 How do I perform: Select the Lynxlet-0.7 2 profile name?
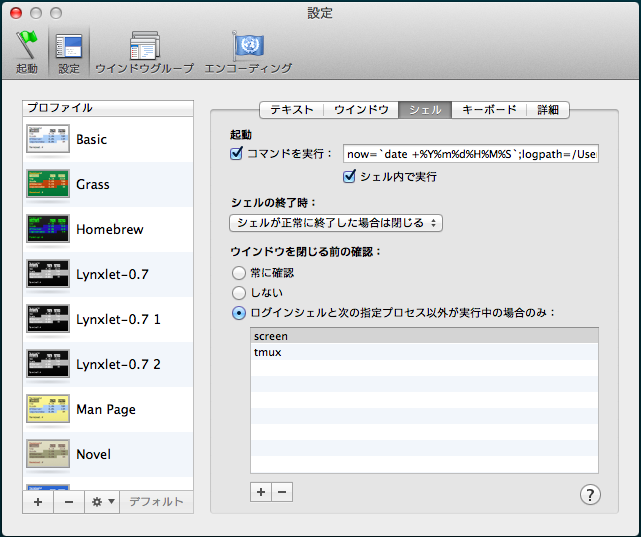[119, 364]
